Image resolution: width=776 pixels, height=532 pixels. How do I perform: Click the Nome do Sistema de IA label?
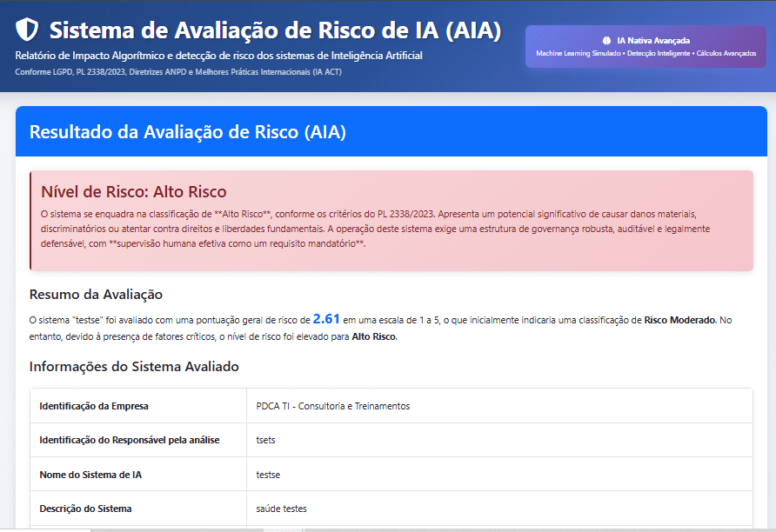[x=89, y=475]
